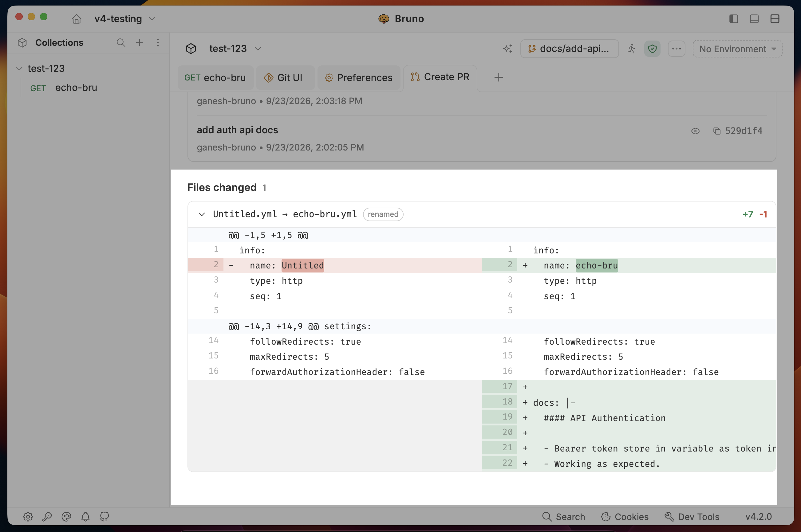Screen dimensions: 801x532
Task: Select the Create PR tab
Action: [440, 77]
